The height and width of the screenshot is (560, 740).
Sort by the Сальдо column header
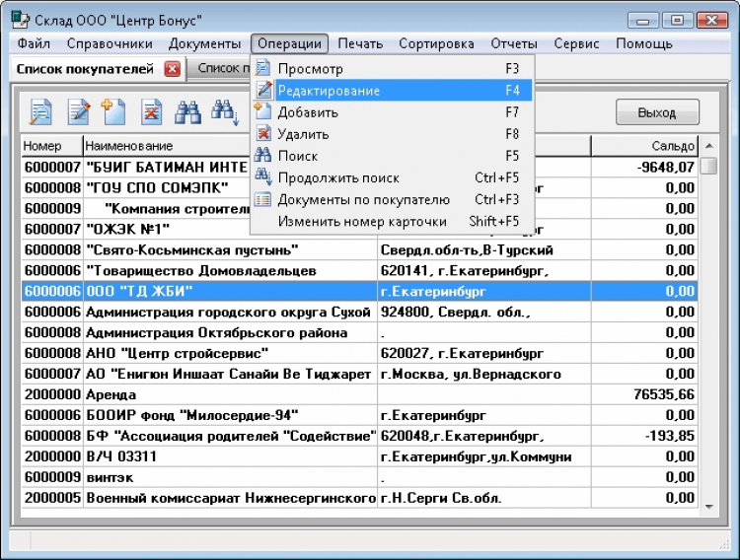pos(644,146)
